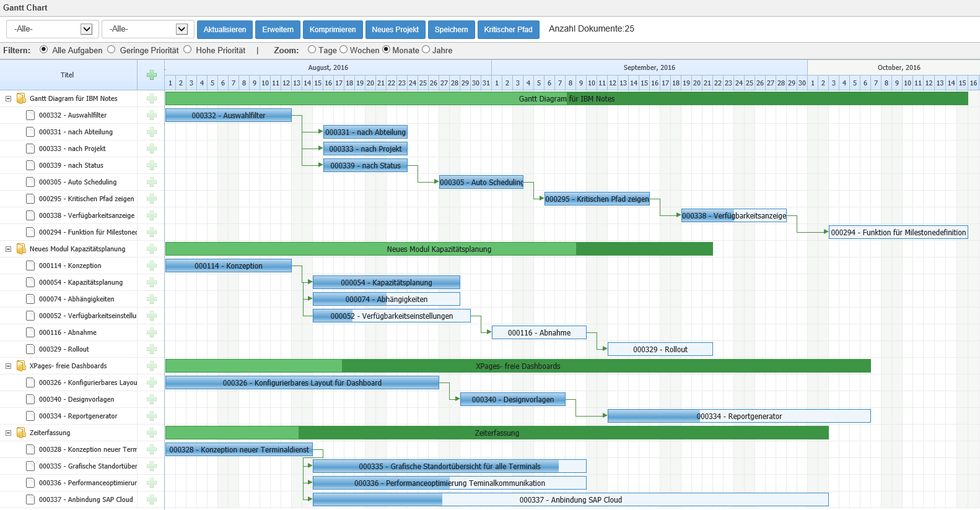Image resolution: width=980 pixels, height=510 pixels.
Task: Click the Titel column header
Action: pyautogui.click(x=68, y=75)
